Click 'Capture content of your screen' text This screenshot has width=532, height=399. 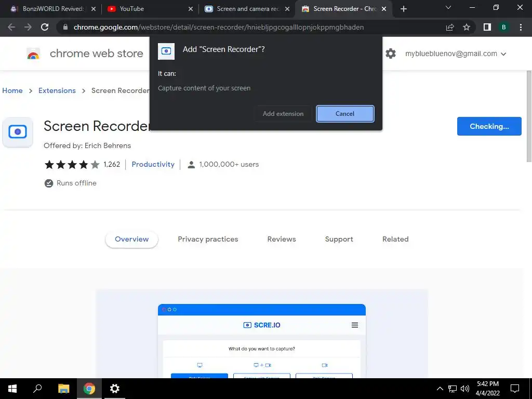(x=204, y=88)
